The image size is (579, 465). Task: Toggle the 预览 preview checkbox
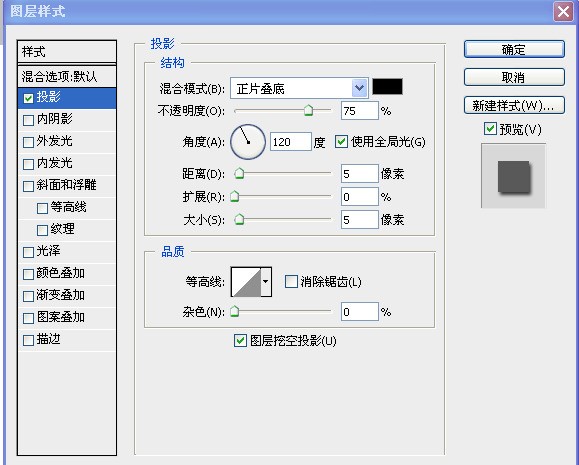[x=490, y=129]
